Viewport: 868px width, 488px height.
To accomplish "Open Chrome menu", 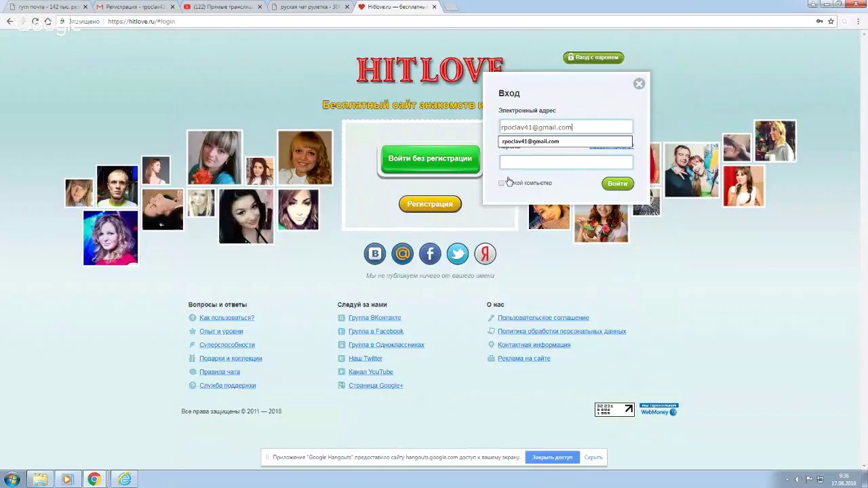I will point(858,22).
